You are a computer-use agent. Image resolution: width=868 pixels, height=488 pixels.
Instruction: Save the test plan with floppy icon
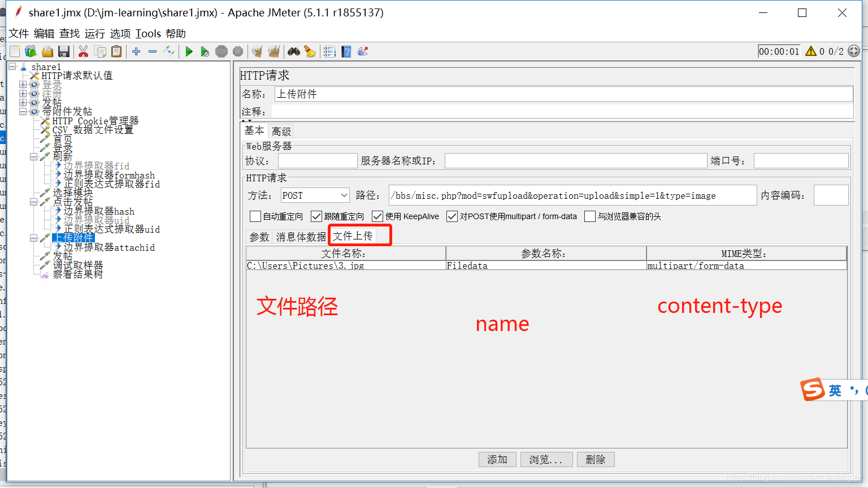64,51
